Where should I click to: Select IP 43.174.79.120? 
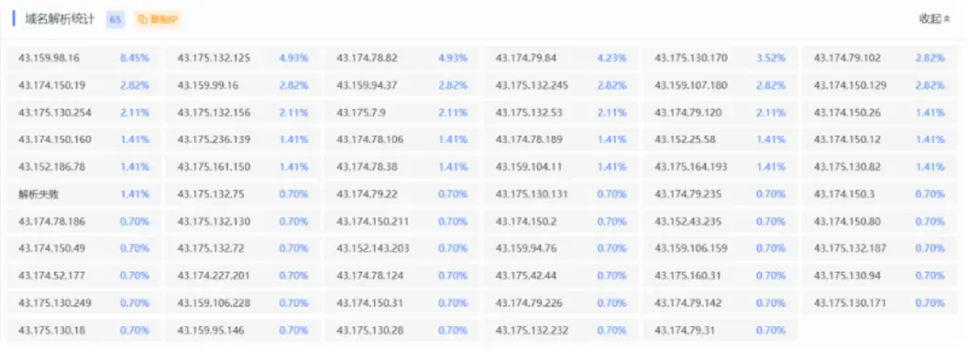[x=688, y=113]
